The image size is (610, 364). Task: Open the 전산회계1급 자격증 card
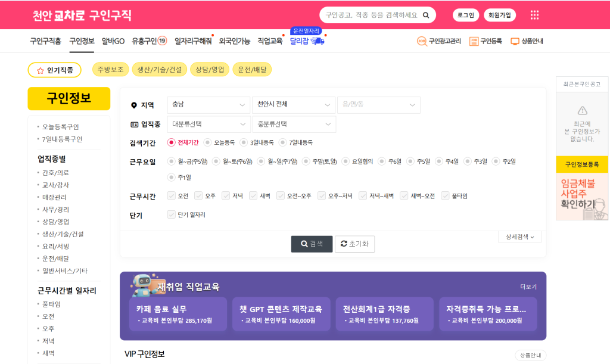click(x=384, y=314)
